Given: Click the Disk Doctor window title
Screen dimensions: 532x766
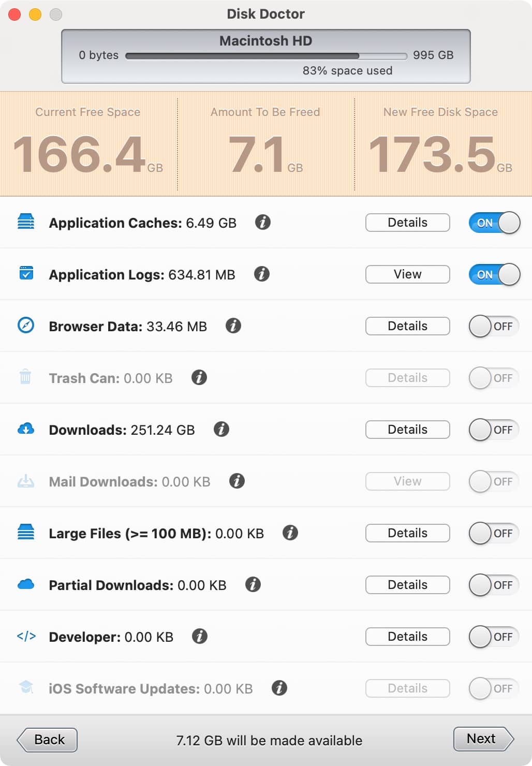Looking at the screenshot, I should [x=265, y=14].
